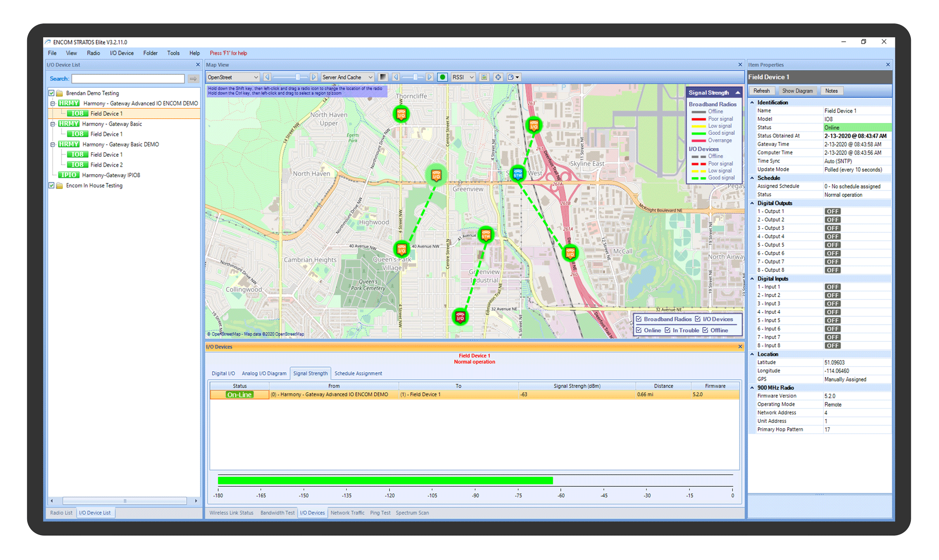The height and width of the screenshot is (560, 939).
Task: Close the I/O Device List panel
Action: click(198, 65)
